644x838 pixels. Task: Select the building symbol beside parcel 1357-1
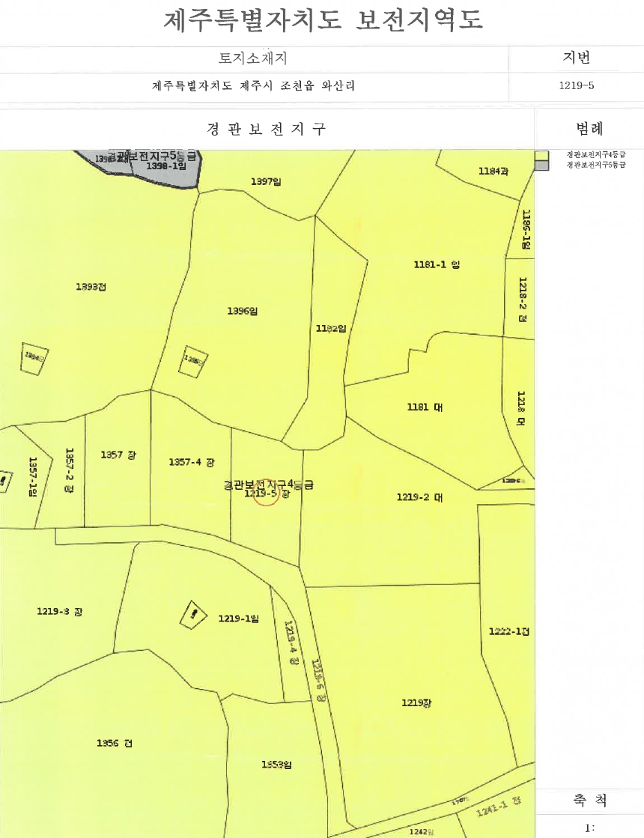pos(4,481)
